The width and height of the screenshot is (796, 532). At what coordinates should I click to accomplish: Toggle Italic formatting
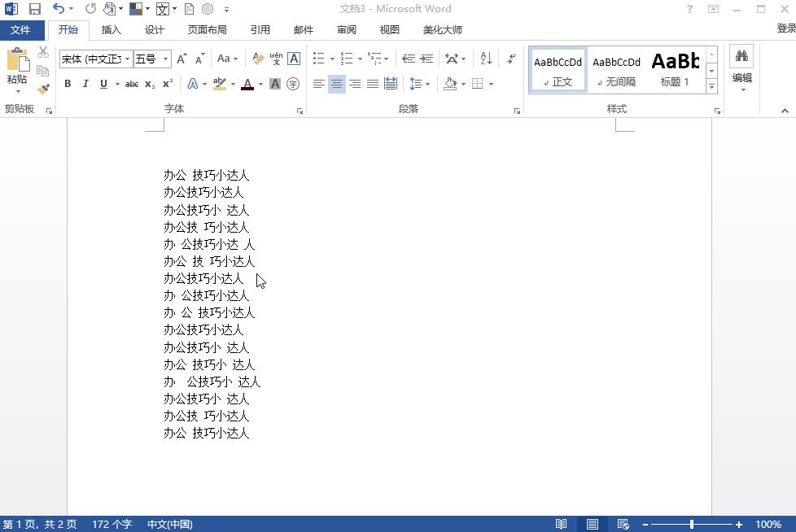pyautogui.click(x=85, y=84)
